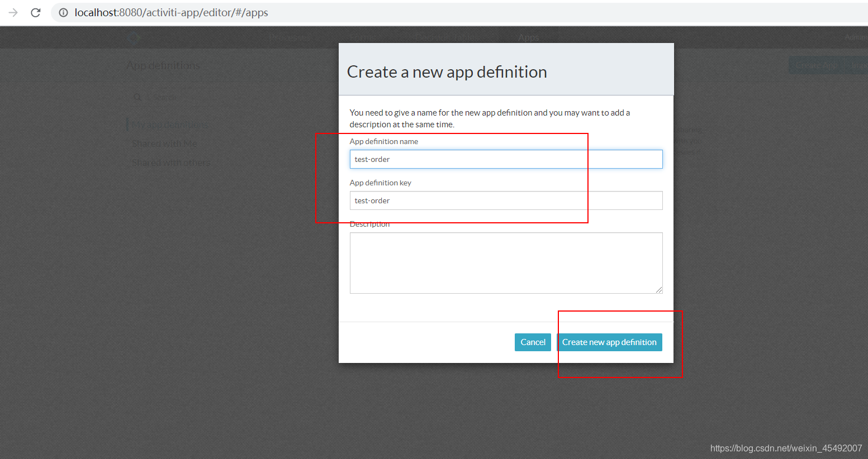Click the 'You need to give a name' instructions
This screenshot has height=459, width=868.
click(x=490, y=118)
